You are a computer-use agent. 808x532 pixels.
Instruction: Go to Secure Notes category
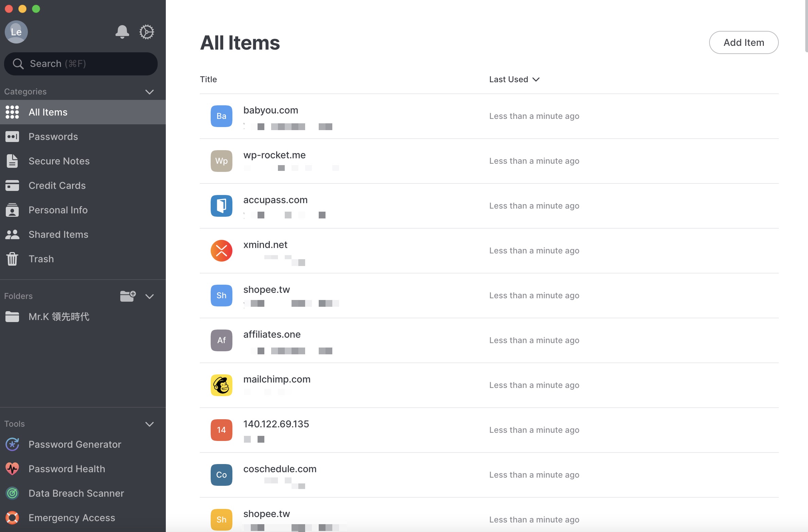83,161
